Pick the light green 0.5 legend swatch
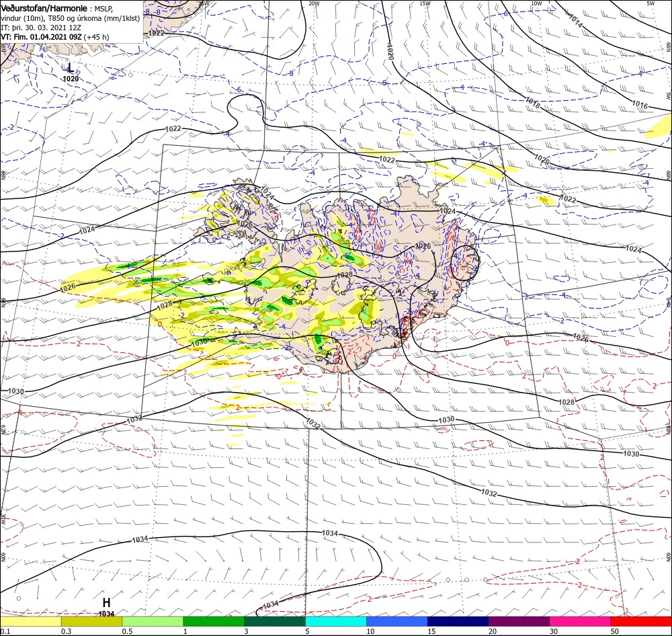Image resolution: width=672 pixels, height=636 pixels. tap(153, 622)
